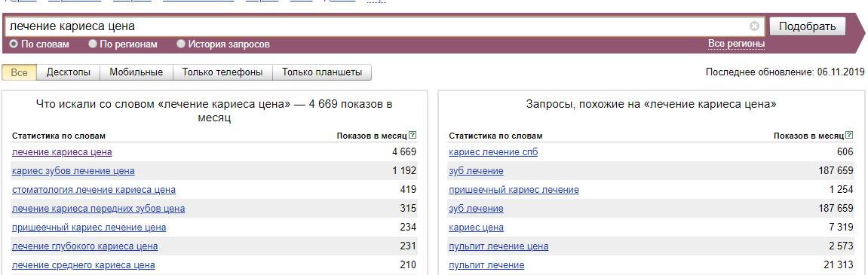Open 'пульпит лечение' link with 21 313
The height and width of the screenshot is (275, 868).
click(x=486, y=265)
